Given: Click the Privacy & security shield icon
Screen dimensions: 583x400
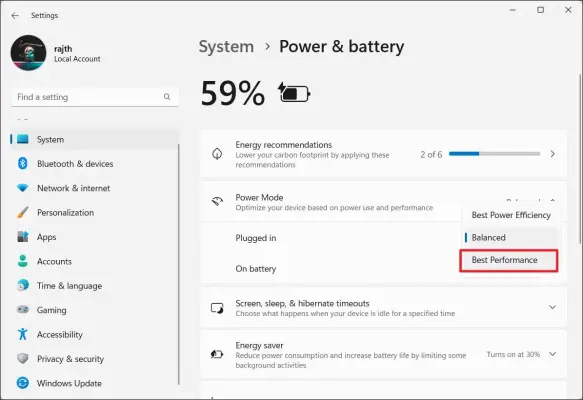Looking at the screenshot, I should [23, 358].
